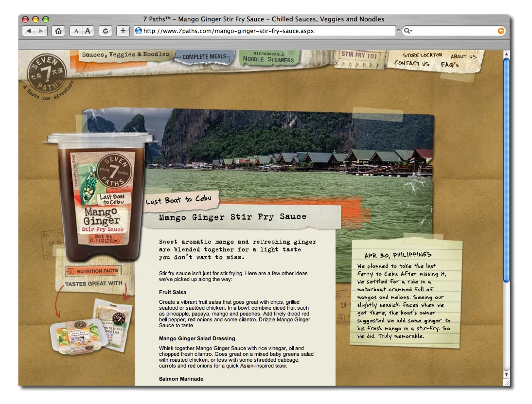Go back with the Safari back arrow
This screenshot has width=532, height=404.
coord(29,31)
